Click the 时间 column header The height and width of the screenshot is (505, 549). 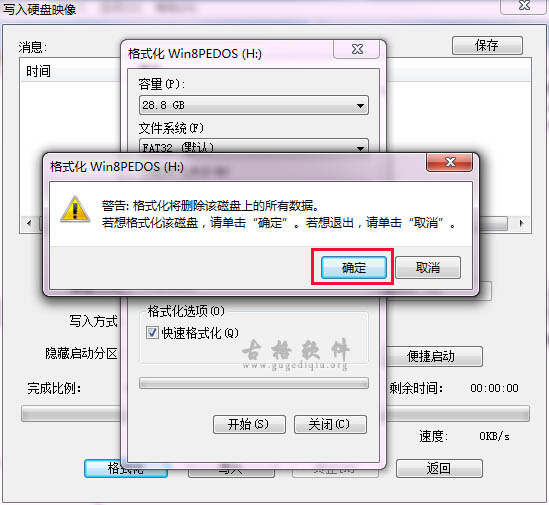point(39,71)
